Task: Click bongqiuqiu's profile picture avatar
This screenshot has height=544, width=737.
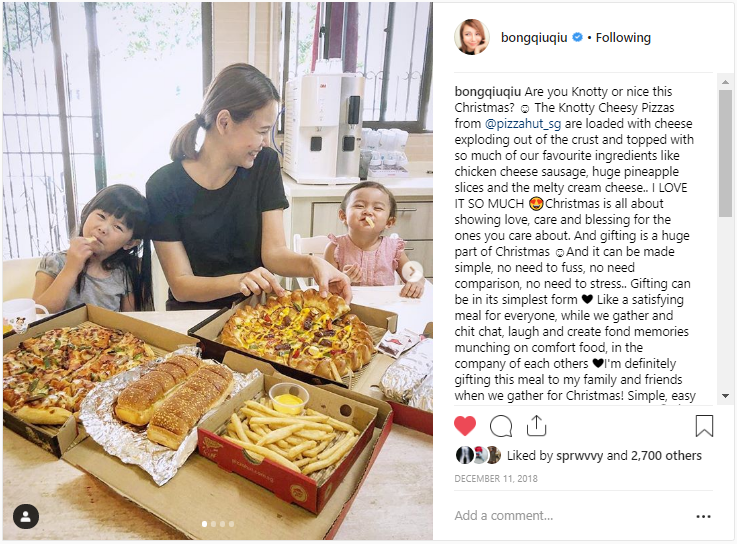Action: click(472, 37)
